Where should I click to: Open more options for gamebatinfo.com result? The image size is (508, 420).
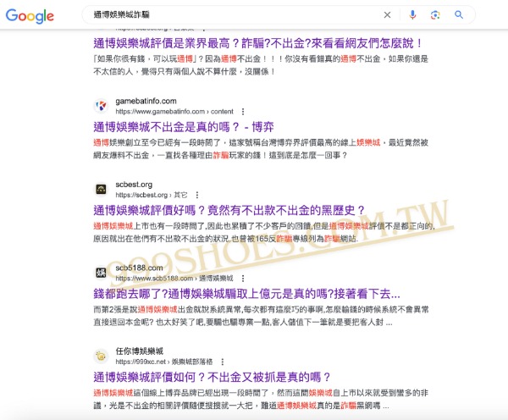click(x=243, y=112)
